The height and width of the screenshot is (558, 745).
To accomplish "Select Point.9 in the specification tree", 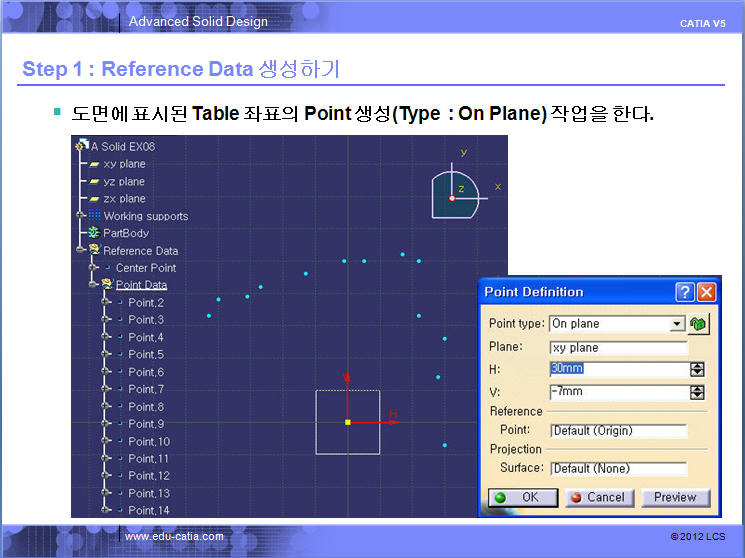I will coord(146,424).
